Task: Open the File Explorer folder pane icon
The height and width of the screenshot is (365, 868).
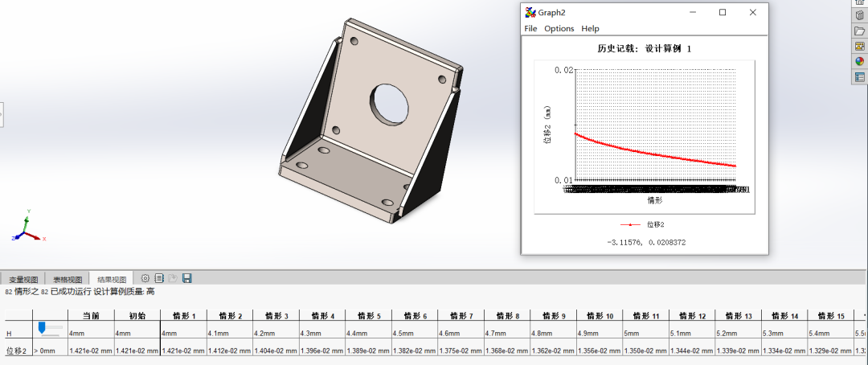Action: coord(860,31)
